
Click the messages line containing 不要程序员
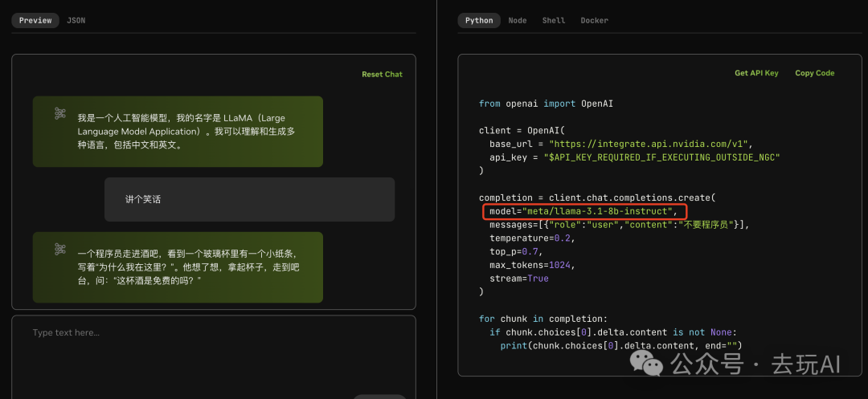(x=619, y=225)
